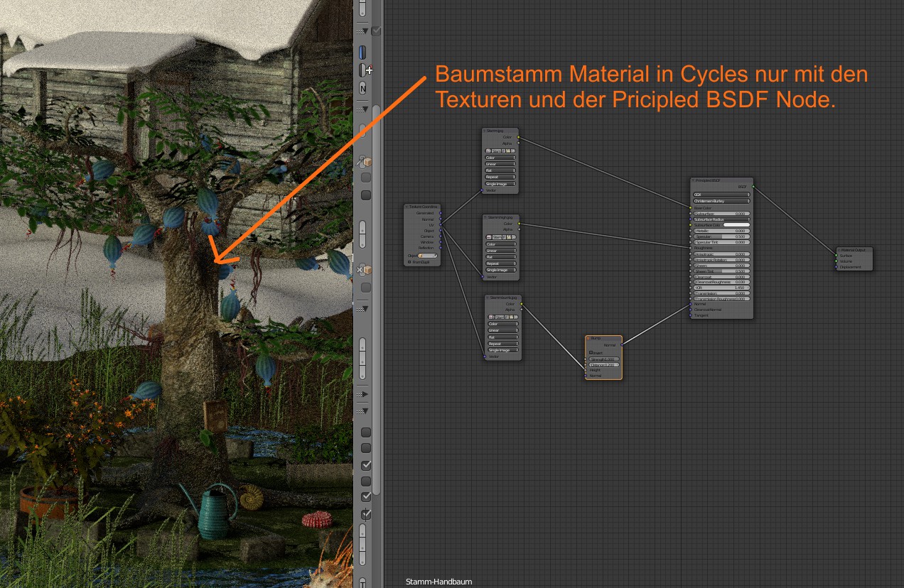Toggle the checked checkbox at top of properties strip
This screenshot has width=904, height=588.
point(376,31)
